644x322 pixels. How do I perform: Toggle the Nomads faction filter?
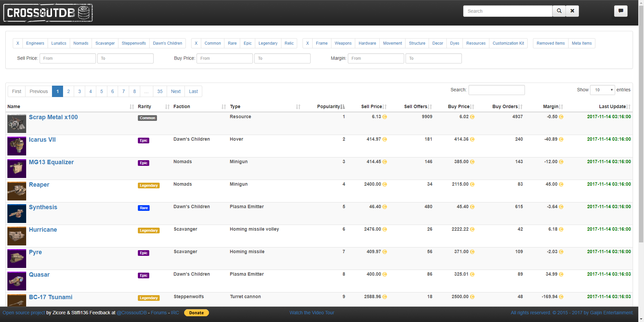click(81, 43)
